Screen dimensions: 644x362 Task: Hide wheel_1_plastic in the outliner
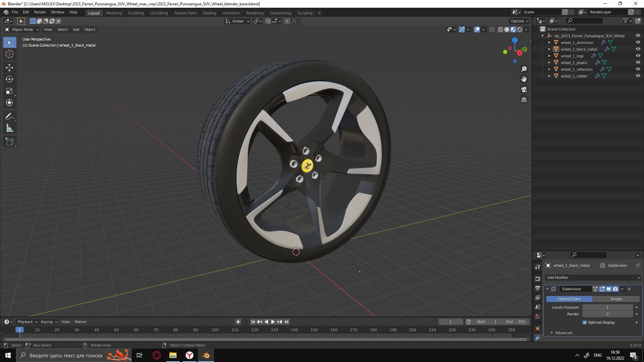[x=638, y=62]
